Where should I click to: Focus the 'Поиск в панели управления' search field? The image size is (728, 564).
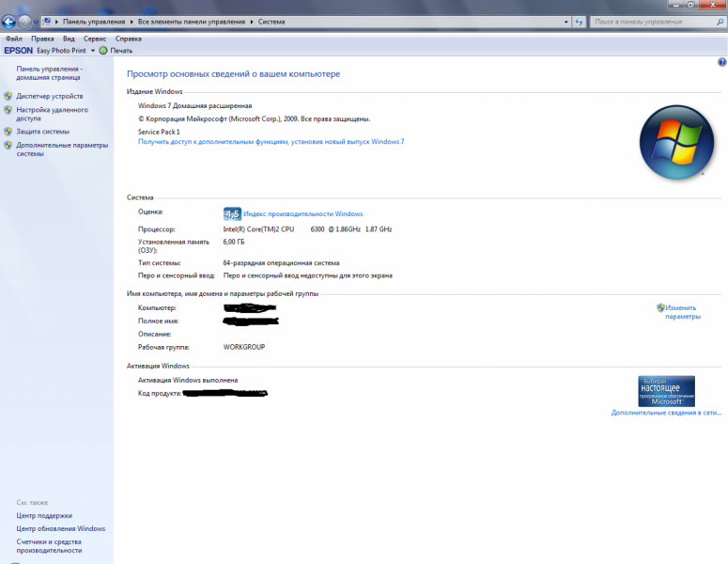[654, 22]
